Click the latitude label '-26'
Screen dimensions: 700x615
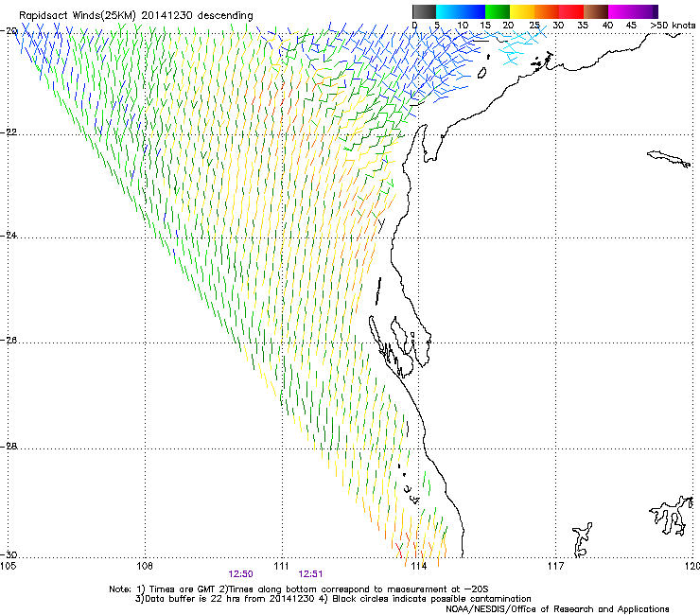point(9,341)
